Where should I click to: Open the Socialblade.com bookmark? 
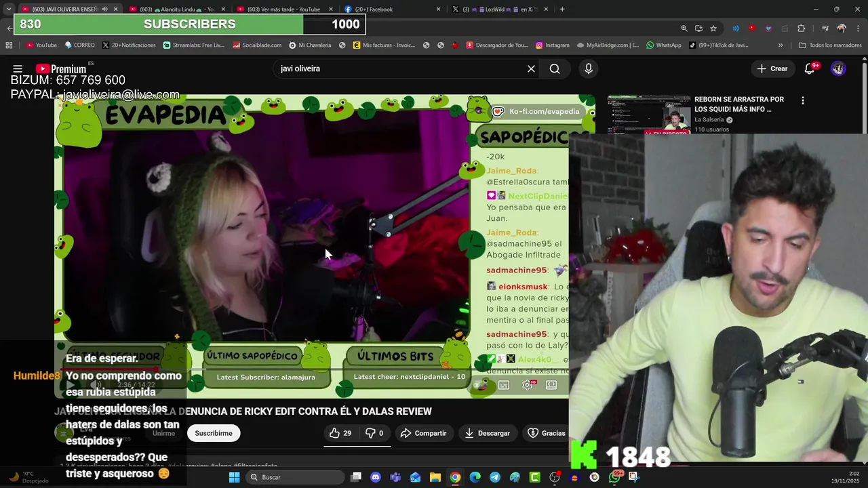pos(257,45)
